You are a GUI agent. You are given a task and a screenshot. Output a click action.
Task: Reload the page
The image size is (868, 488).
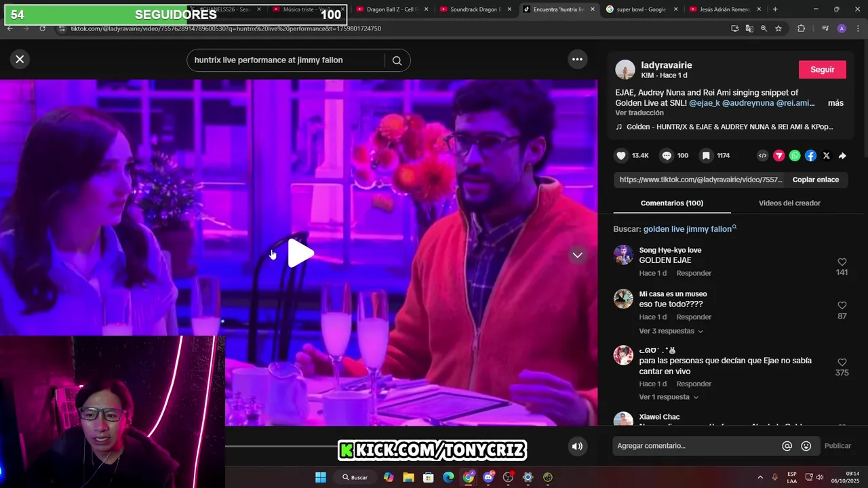[43, 28]
